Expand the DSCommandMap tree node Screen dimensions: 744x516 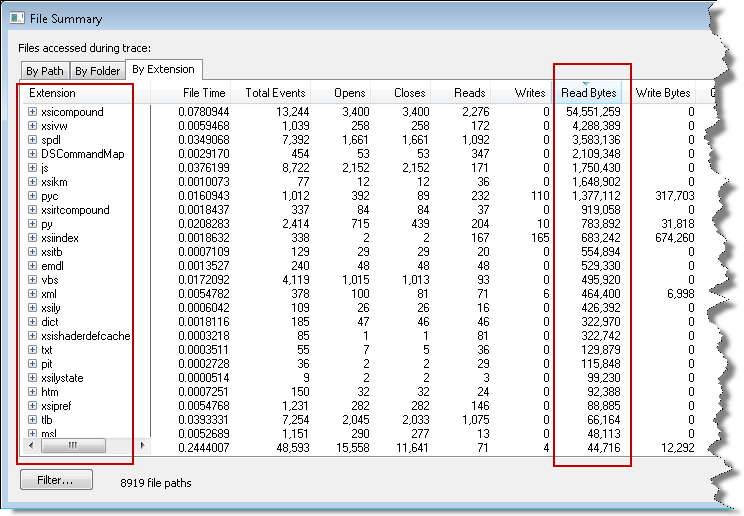[33, 154]
